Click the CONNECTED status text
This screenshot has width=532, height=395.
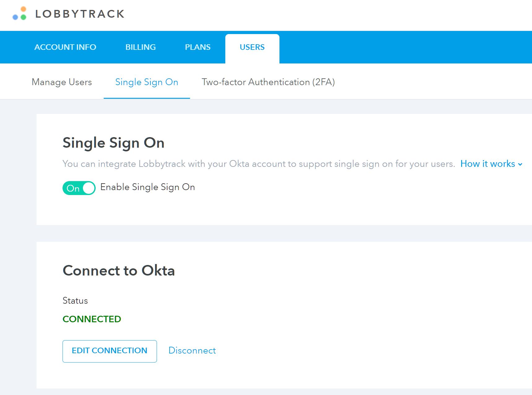click(92, 319)
